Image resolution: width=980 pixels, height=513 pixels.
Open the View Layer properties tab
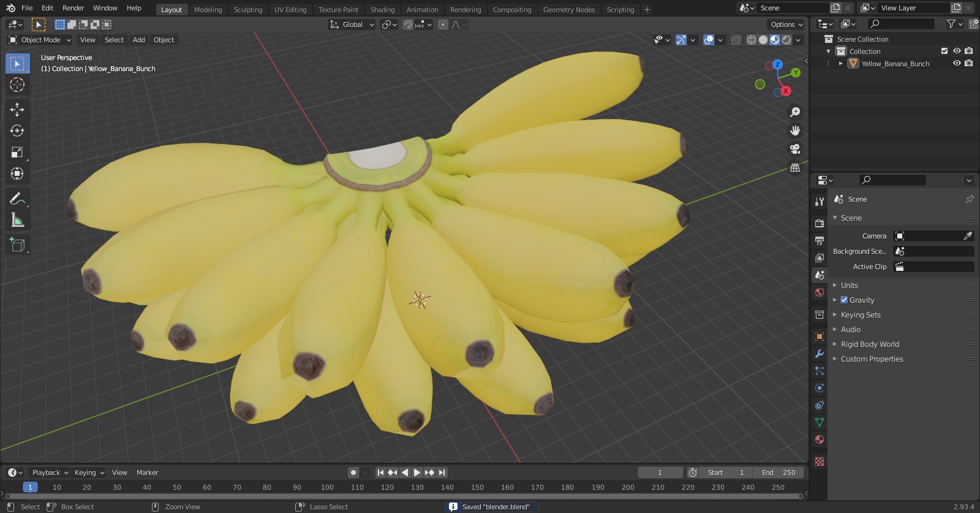[x=820, y=258]
